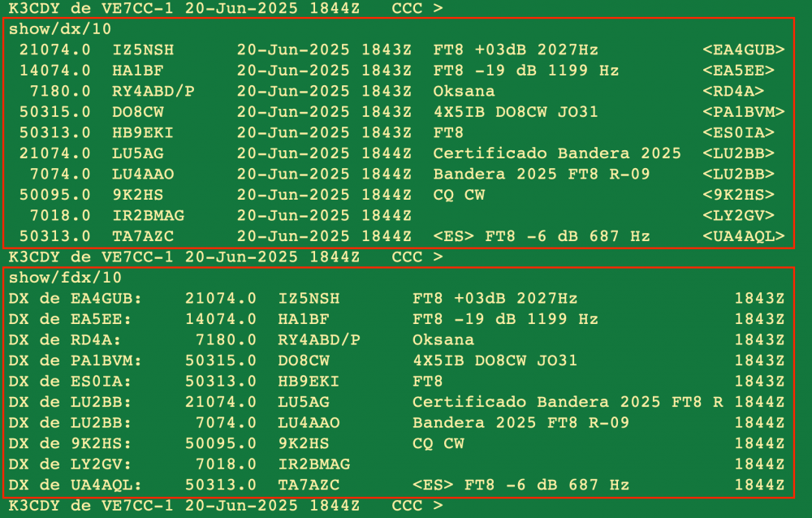
Task: Select the "DX de 9K2HS:" row prefix
Action: coord(70,443)
